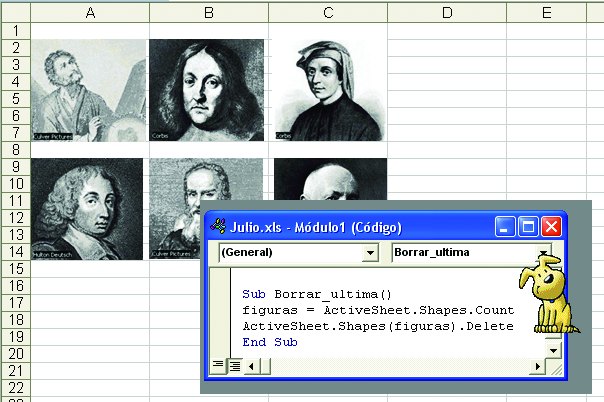604x402 pixels.
Task: Click the code window left scroll arrow
Action: pyautogui.click(x=251, y=366)
